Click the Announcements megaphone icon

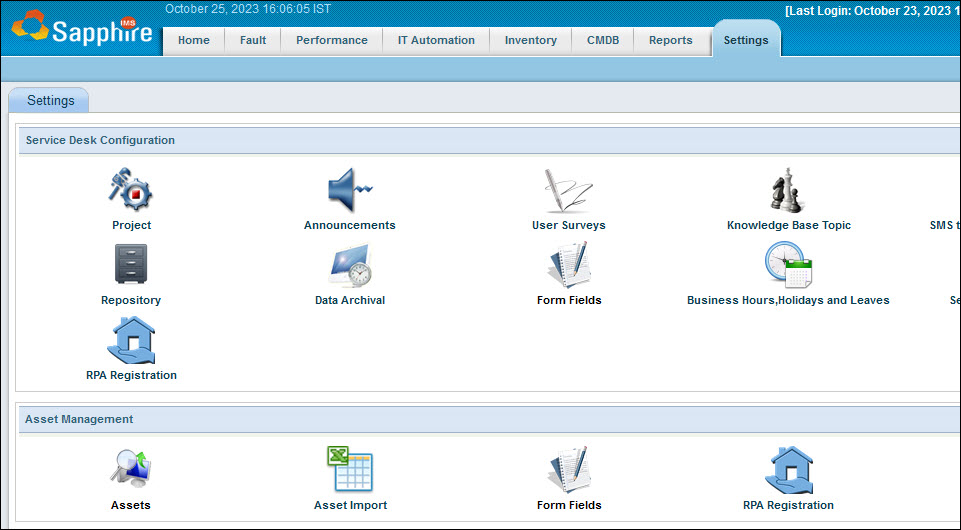349,191
